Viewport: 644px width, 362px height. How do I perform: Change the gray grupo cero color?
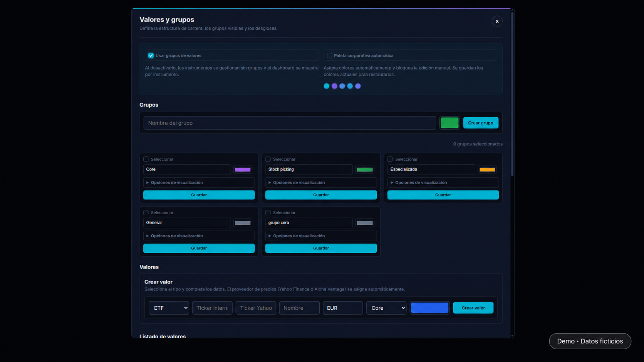(x=365, y=223)
